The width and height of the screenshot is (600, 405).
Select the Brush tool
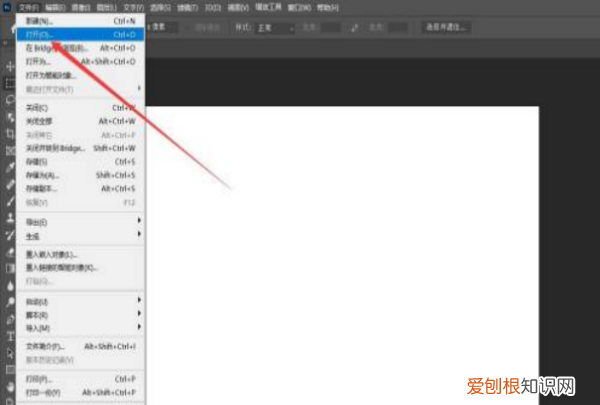point(10,201)
